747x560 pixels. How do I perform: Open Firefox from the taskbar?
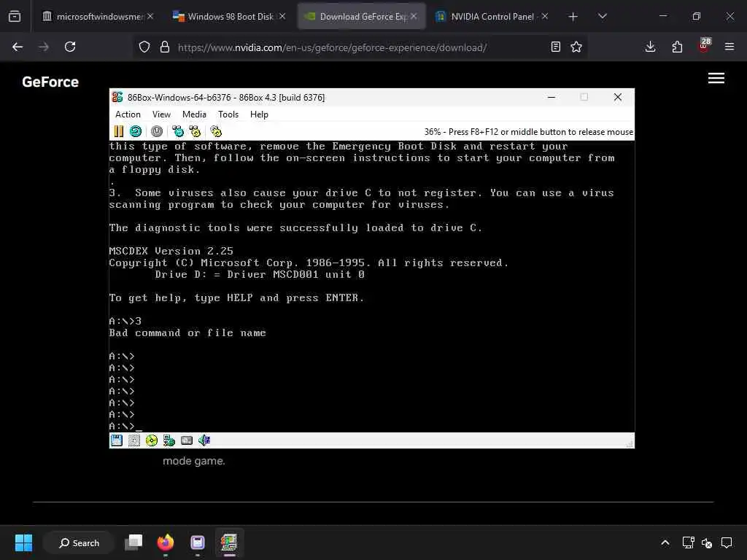coord(166,542)
